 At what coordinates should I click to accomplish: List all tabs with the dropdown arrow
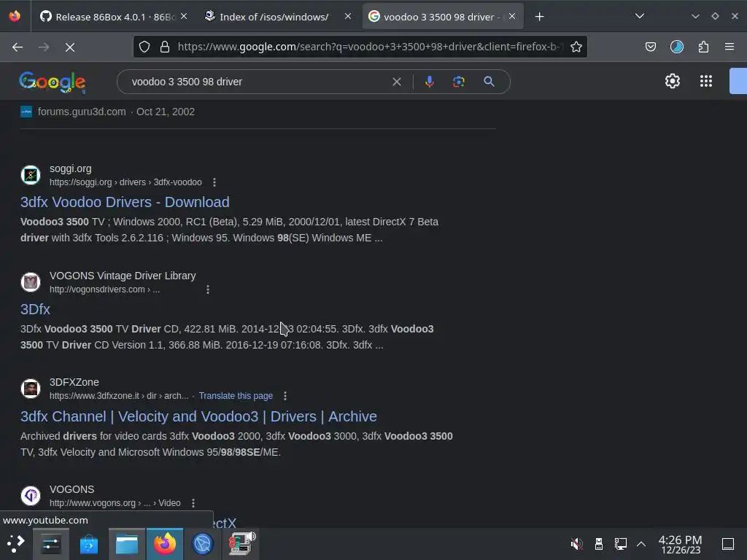coord(639,16)
